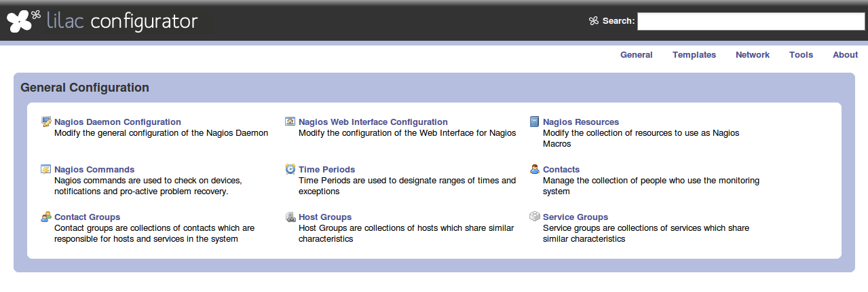Follow the Nagios Resources link
This screenshot has height=292, width=868.
580,122
